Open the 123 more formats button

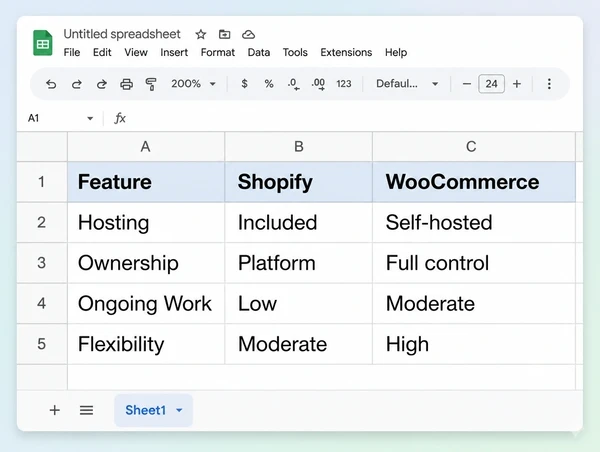pos(344,84)
